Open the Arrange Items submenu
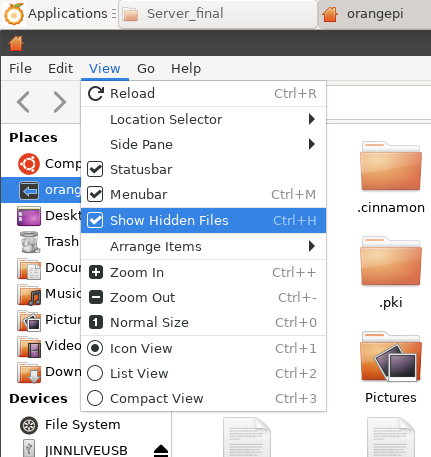This screenshot has height=457, width=431. point(203,247)
